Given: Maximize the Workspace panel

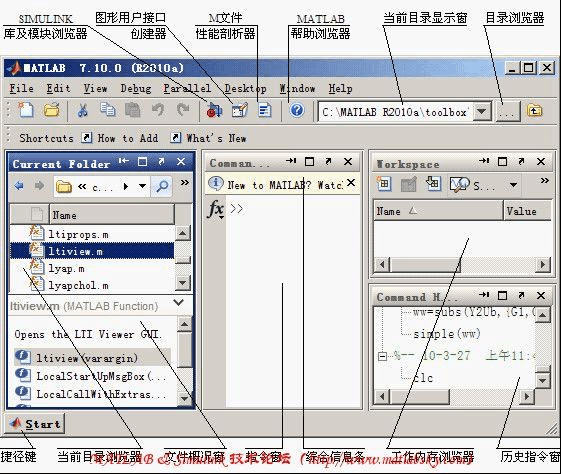Looking at the screenshot, I should [502, 162].
